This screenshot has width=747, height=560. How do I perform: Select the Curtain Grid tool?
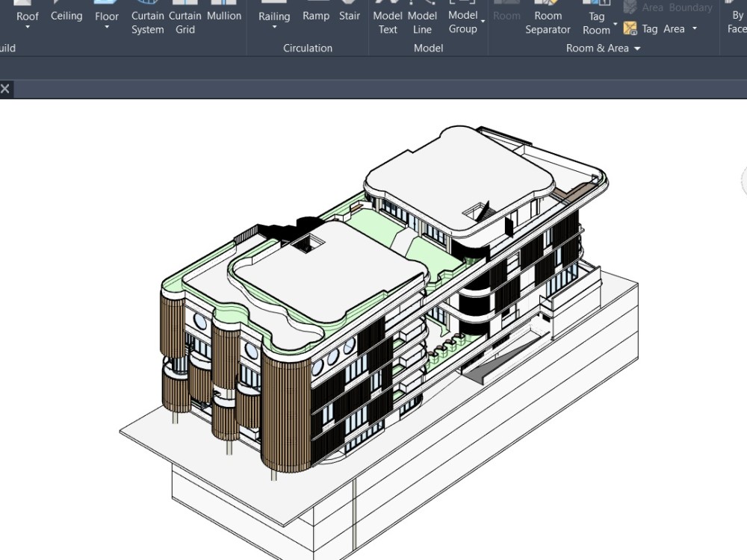coord(185,22)
